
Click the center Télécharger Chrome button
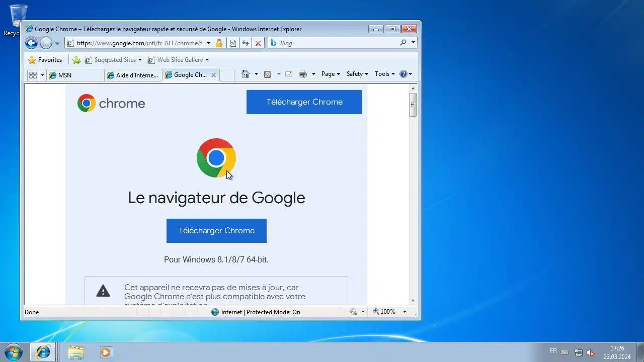[216, 231]
